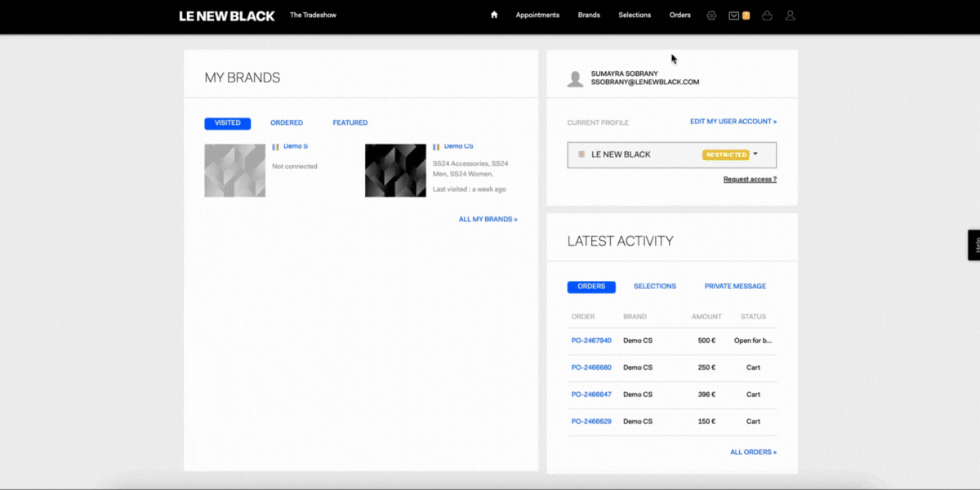
Task: Expand the current profile dropdown arrow
Action: coord(755,154)
